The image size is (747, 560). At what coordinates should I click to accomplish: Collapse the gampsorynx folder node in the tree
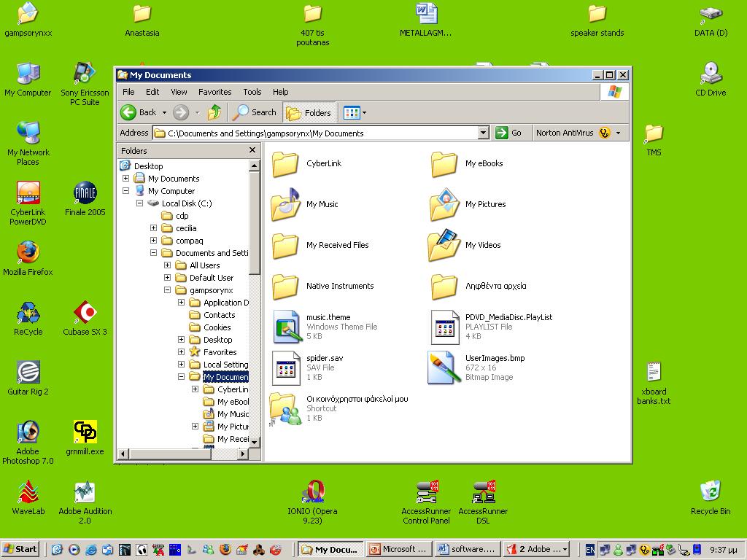[167, 290]
